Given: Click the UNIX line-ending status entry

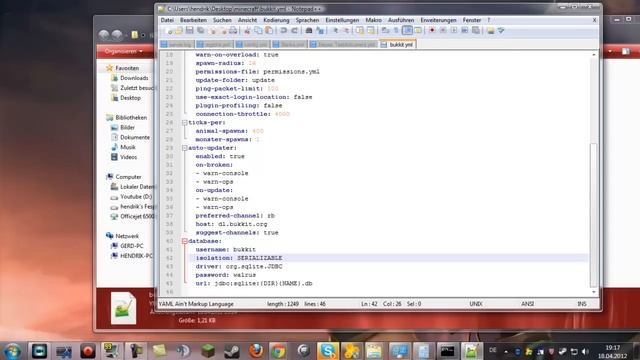Looking at the screenshot, I should (x=476, y=304).
